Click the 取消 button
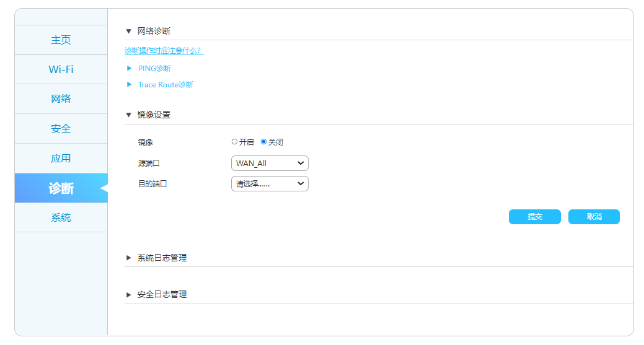Image resolution: width=644 pixels, height=345 pixels. (x=594, y=217)
